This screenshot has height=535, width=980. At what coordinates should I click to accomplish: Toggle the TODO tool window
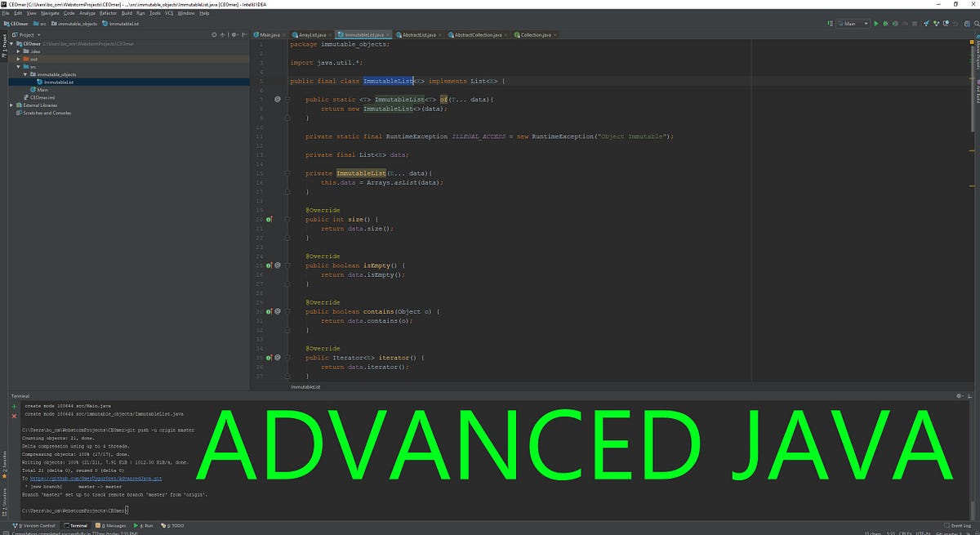point(176,525)
